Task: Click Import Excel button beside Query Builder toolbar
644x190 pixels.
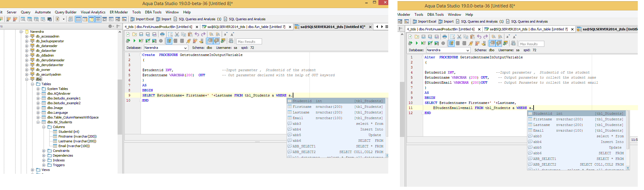Action: click(142, 19)
